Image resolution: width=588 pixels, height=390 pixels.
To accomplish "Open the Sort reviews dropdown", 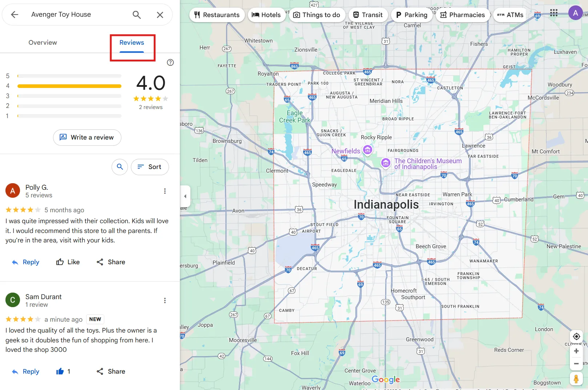I will pyautogui.click(x=150, y=167).
